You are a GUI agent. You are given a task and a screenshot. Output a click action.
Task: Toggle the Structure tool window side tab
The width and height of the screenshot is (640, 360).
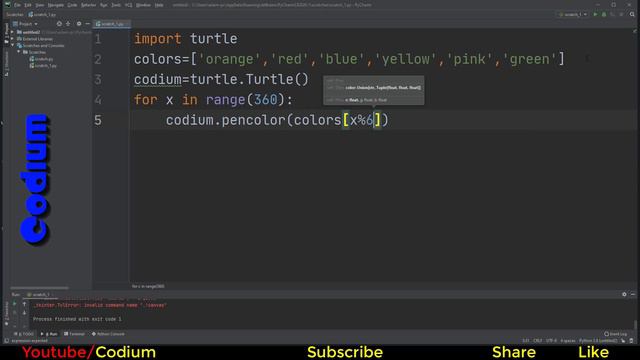(7, 64)
